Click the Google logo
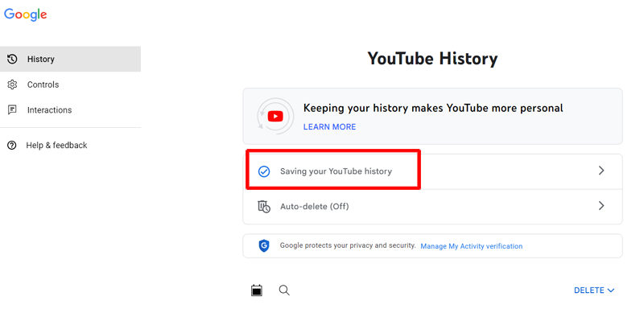This screenshot has width=644, height=313. (26, 14)
